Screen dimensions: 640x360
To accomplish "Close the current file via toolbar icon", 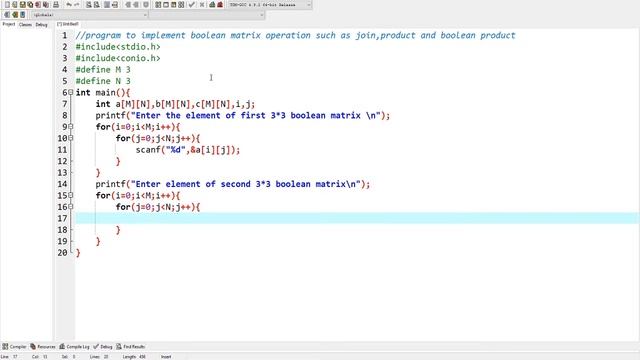I will pos(38,4).
